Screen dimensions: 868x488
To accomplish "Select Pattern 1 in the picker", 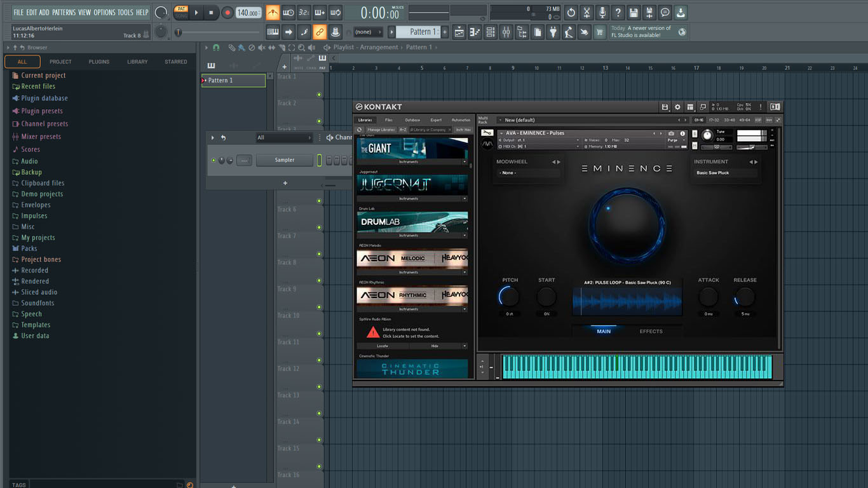I will click(x=233, y=81).
